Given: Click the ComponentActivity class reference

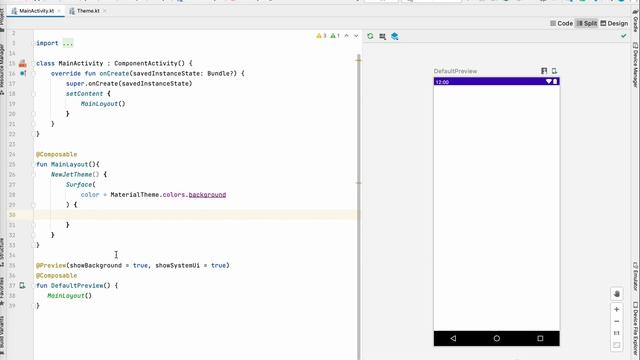Looking at the screenshot, I should (x=146, y=63).
